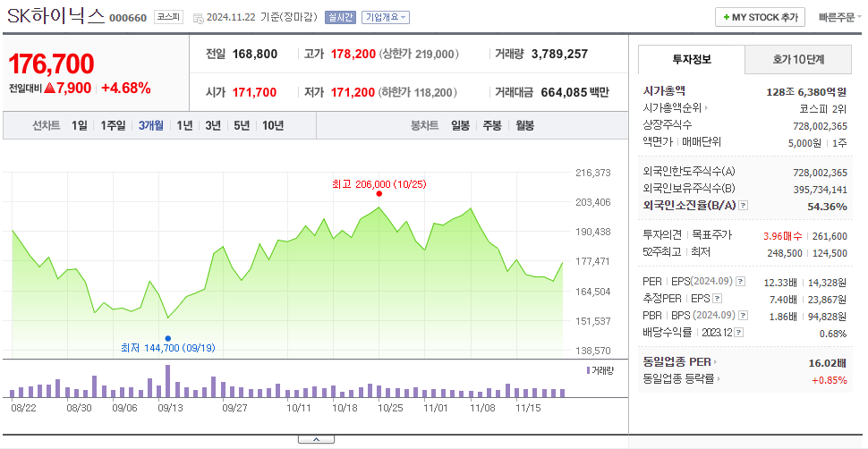This screenshot has height=449, width=868.
Task: Show the 일봉 candlestick chart
Action: (x=461, y=126)
